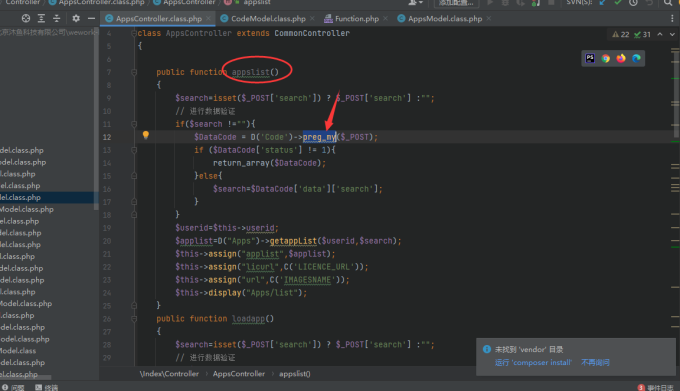Open the warnings count inspection widget
Viewport: 680px width, 391px height.
click(x=621, y=34)
